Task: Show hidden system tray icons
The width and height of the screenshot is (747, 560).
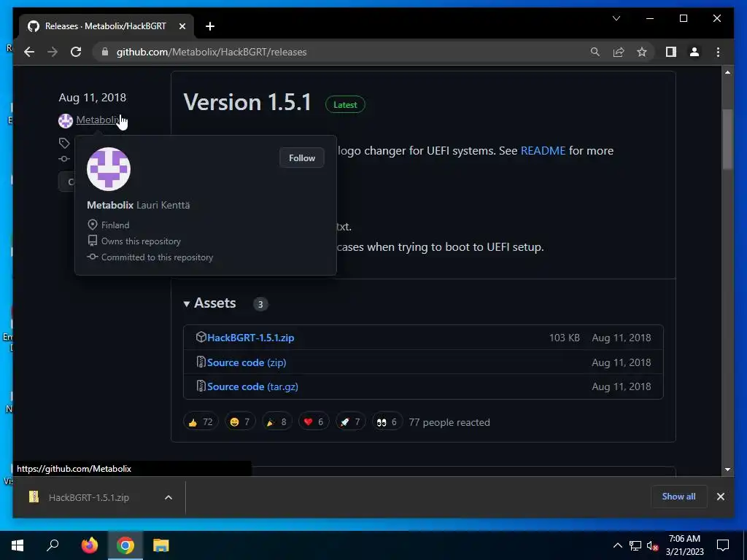Action: (x=617, y=545)
